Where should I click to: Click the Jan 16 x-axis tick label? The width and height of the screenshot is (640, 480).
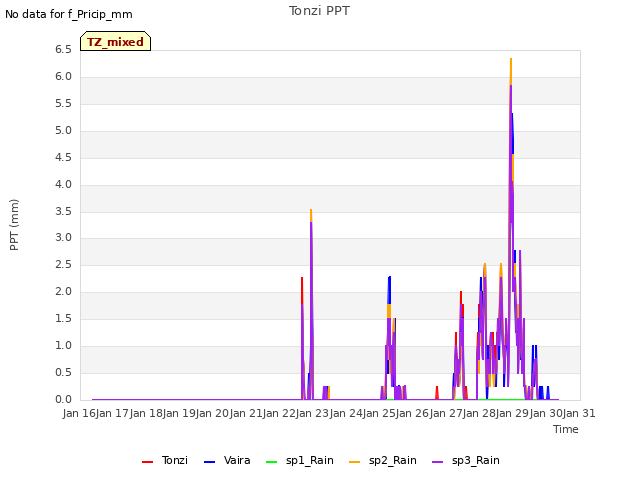tap(79, 413)
